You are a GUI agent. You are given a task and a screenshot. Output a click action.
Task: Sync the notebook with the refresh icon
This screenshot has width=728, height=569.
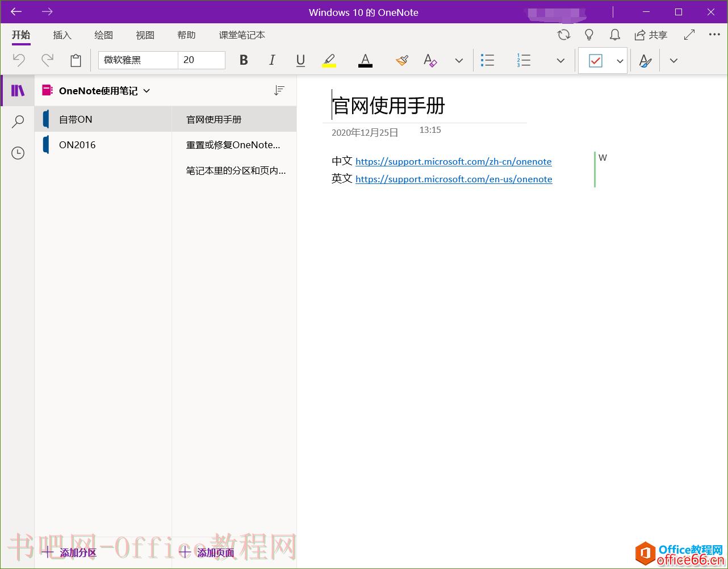(563, 35)
